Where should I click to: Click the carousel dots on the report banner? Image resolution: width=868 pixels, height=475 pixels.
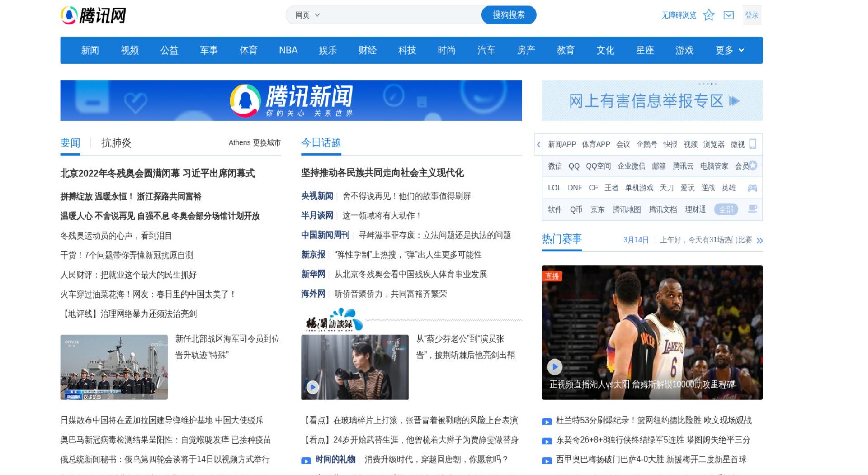tap(708, 84)
